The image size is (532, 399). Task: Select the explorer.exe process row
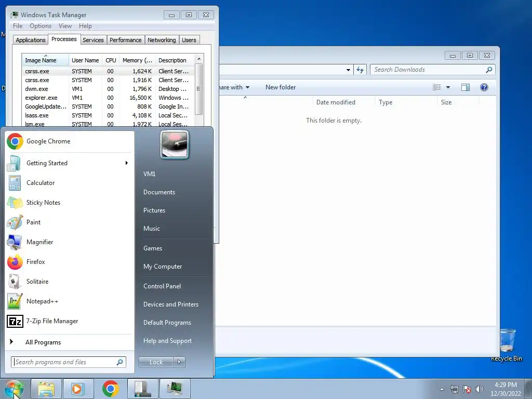[108, 98]
